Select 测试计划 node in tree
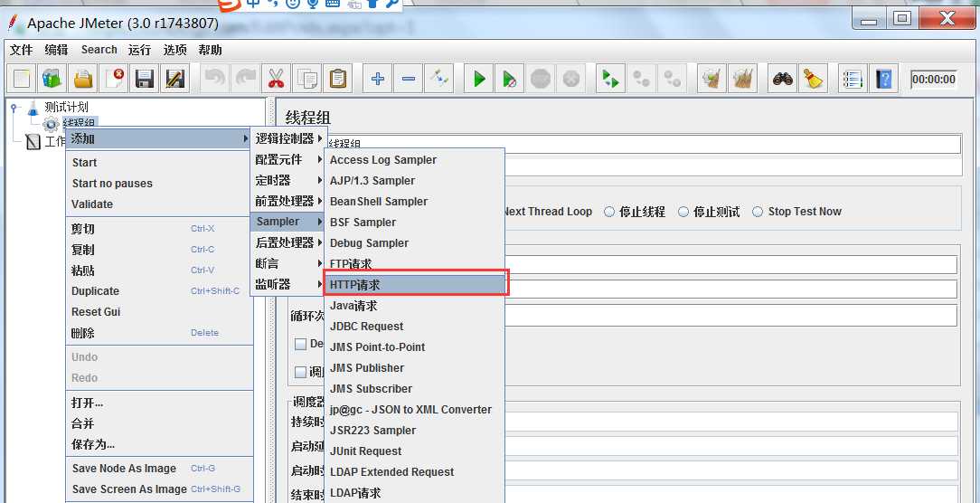This screenshot has height=503, width=980. 66,107
